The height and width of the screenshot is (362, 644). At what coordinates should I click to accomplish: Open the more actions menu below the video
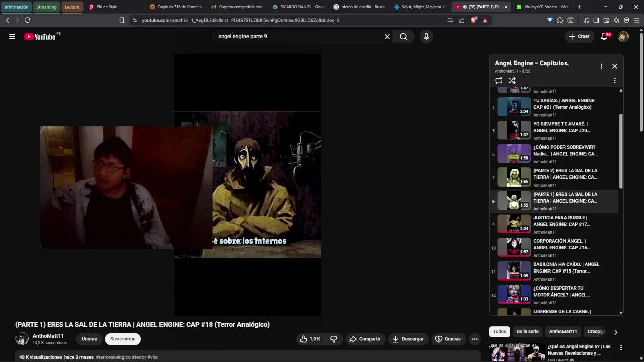coord(474,339)
